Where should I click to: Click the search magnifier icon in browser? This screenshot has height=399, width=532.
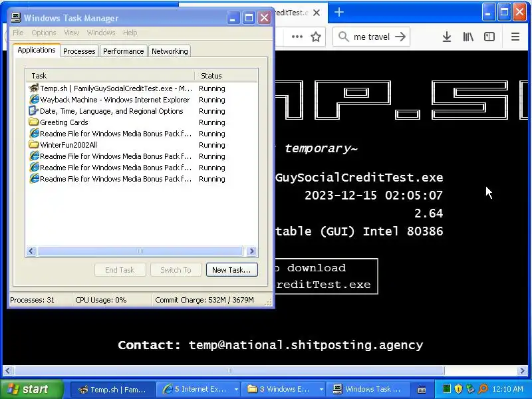[x=344, y=37]
